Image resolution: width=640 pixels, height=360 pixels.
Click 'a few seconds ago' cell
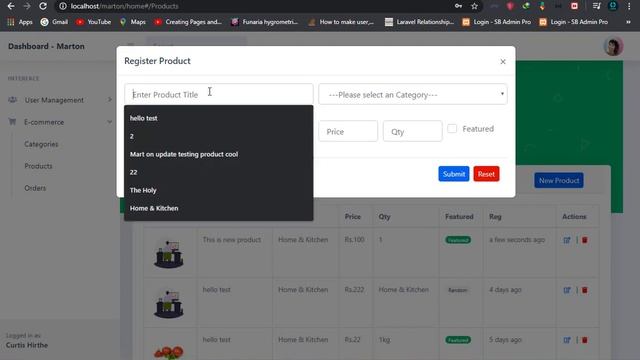click(517, 240)
